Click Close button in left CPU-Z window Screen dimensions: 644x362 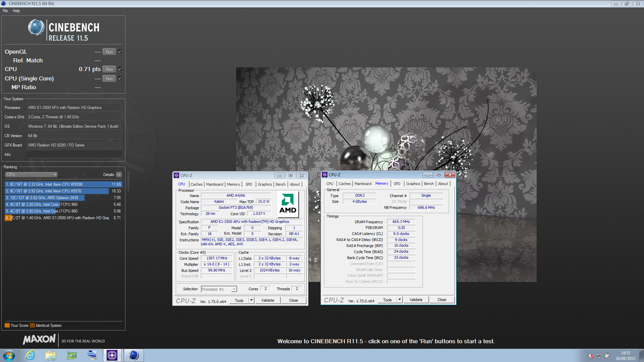tap(293, 300)
